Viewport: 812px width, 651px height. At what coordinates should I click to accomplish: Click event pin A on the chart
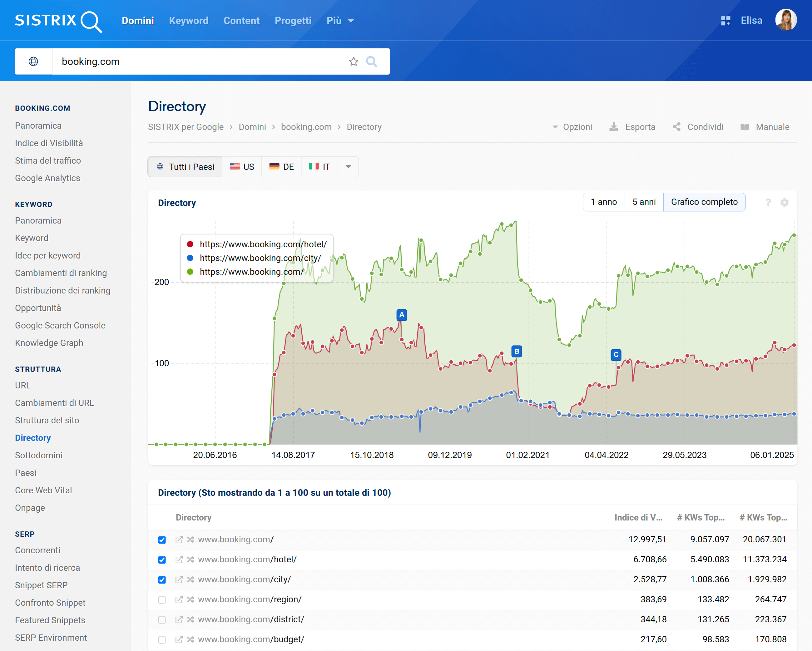(x=402, y=315)
